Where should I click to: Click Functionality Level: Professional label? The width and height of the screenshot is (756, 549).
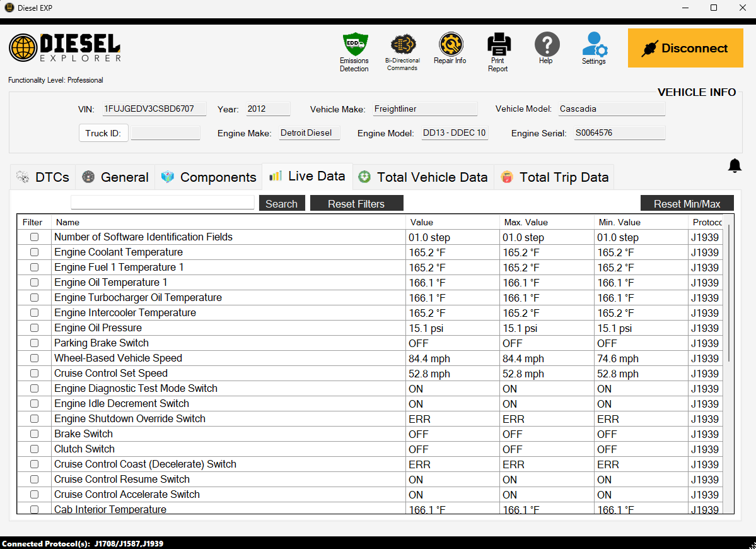(55, 80)
